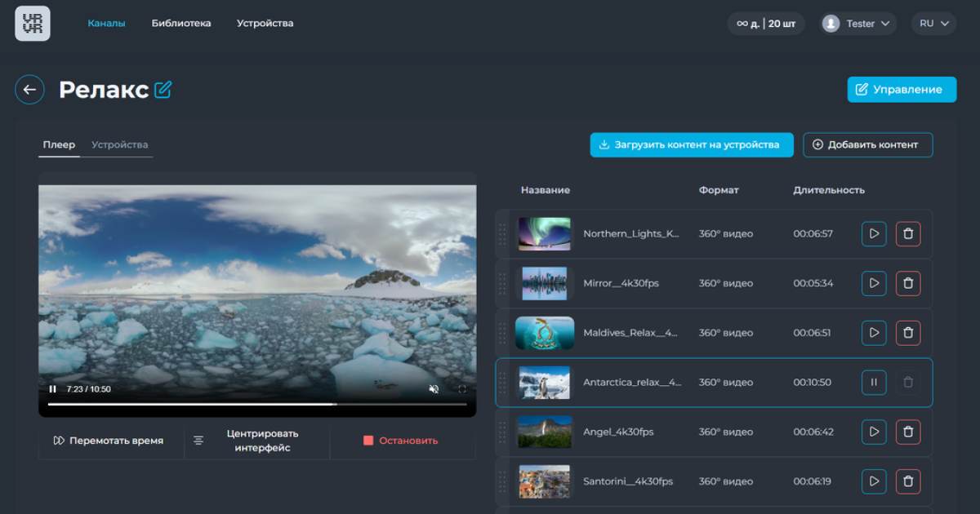
Task: Expand the RU language selector
Action: coord(933,24)
